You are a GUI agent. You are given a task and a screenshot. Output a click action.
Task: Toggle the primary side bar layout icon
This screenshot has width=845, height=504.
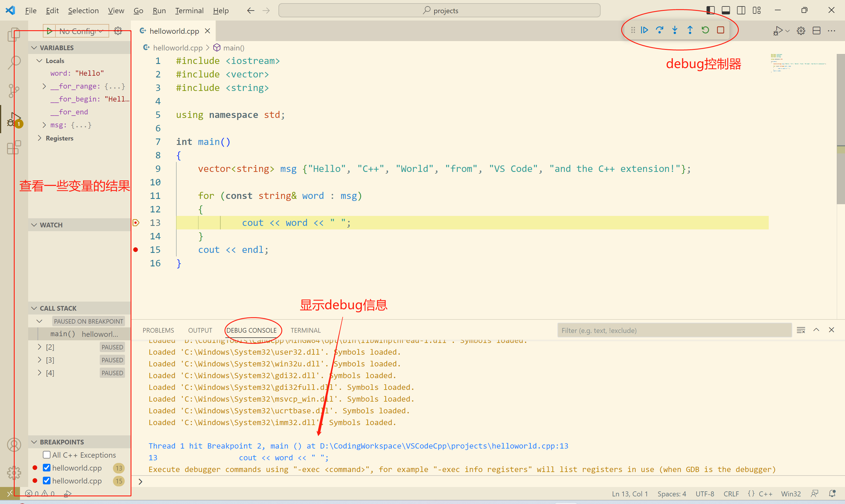pyautogui.click(x=711, y=11)
